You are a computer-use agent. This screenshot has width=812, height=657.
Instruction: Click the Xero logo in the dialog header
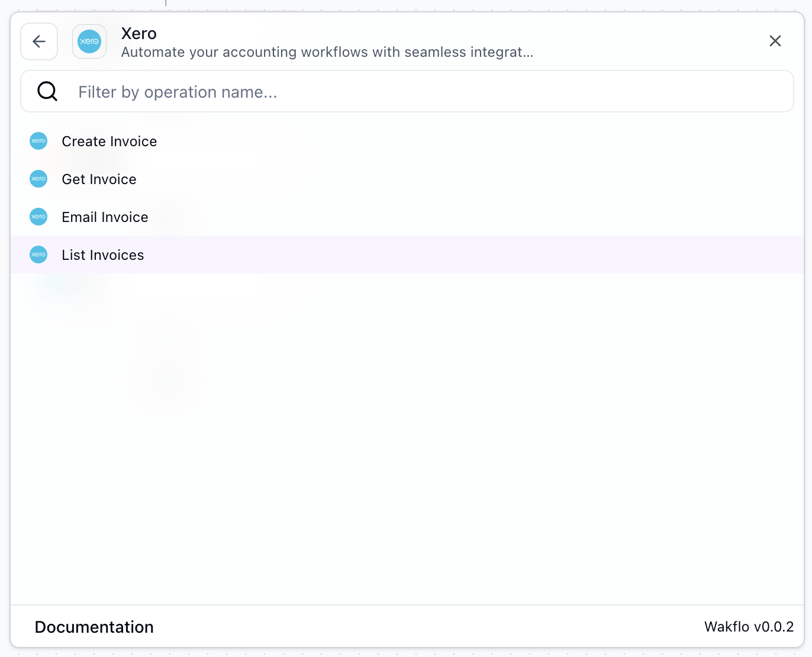[89, 41]
